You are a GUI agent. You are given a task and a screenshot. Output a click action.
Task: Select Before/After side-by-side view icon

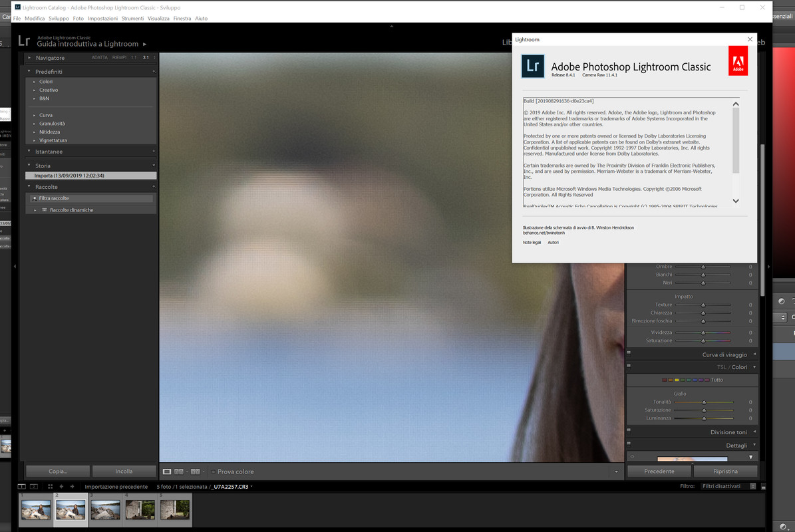[x=179, y=471]
